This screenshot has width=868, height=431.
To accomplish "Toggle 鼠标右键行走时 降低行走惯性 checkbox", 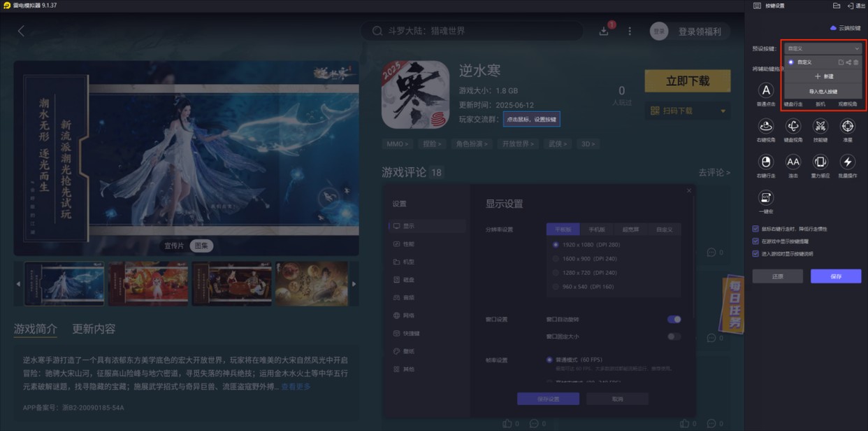I will pos(755,229).
